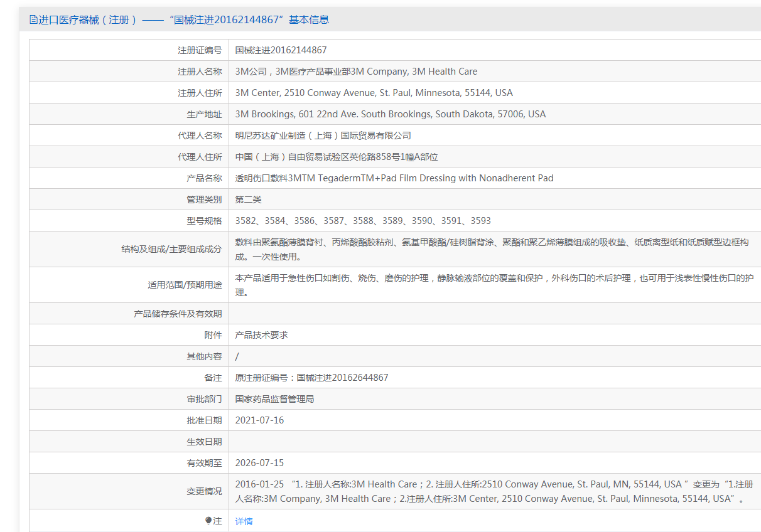The width and height of the screenshot is (761, 532).
Task: Select the 产品技术要求 value
Action: (x=262, y=335)
